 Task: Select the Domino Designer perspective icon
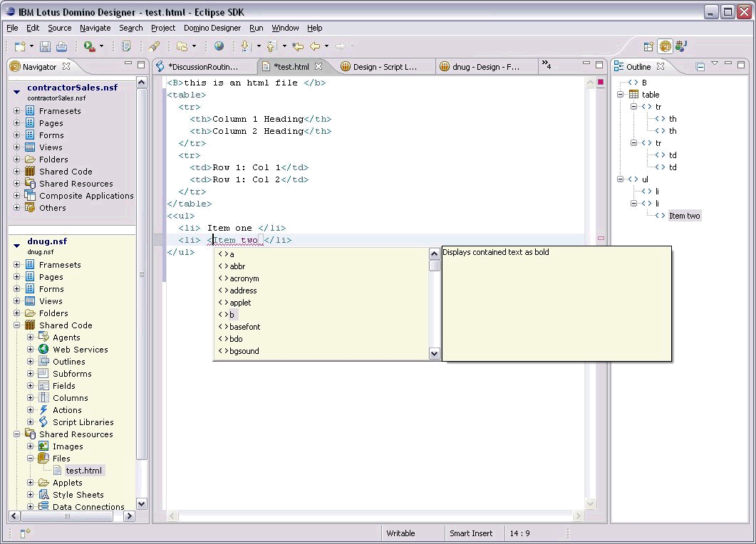tap(665, 46)
